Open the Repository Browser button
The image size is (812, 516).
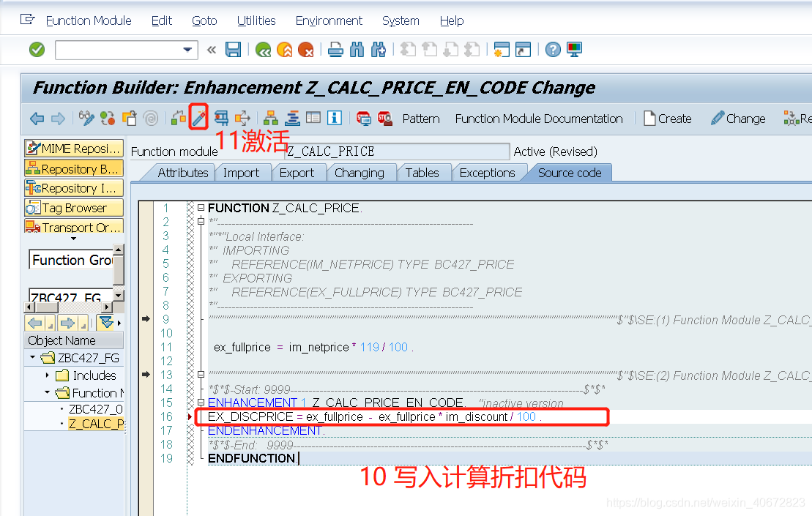point(74,169)
